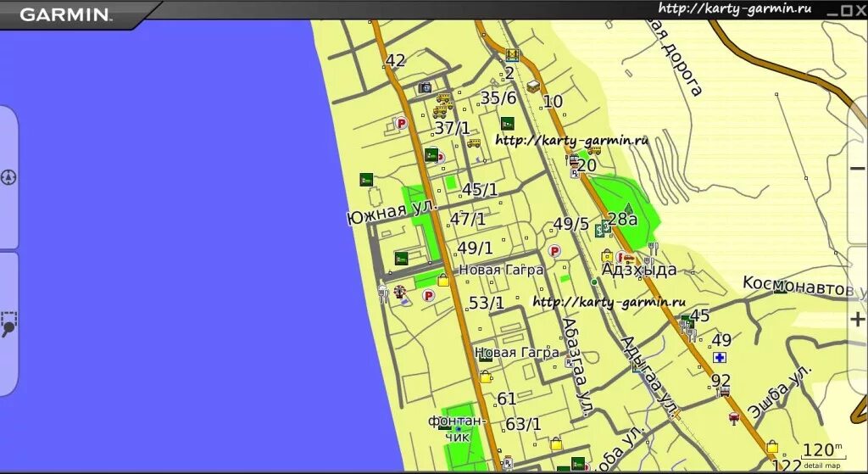This screenshot has height=474, width=868.
Task: Click the Новая Гагра label above 61
Action: click(517, 353)
